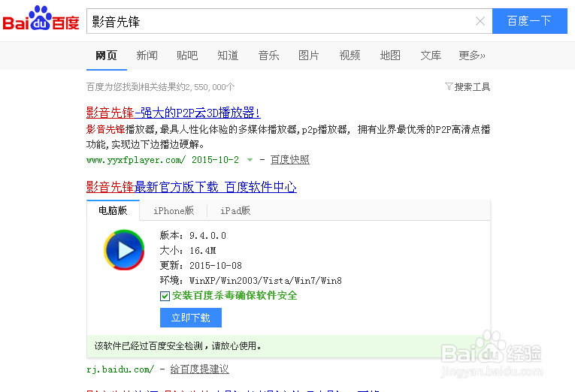
Task: Select the 网页 tab
Action: 106,56
